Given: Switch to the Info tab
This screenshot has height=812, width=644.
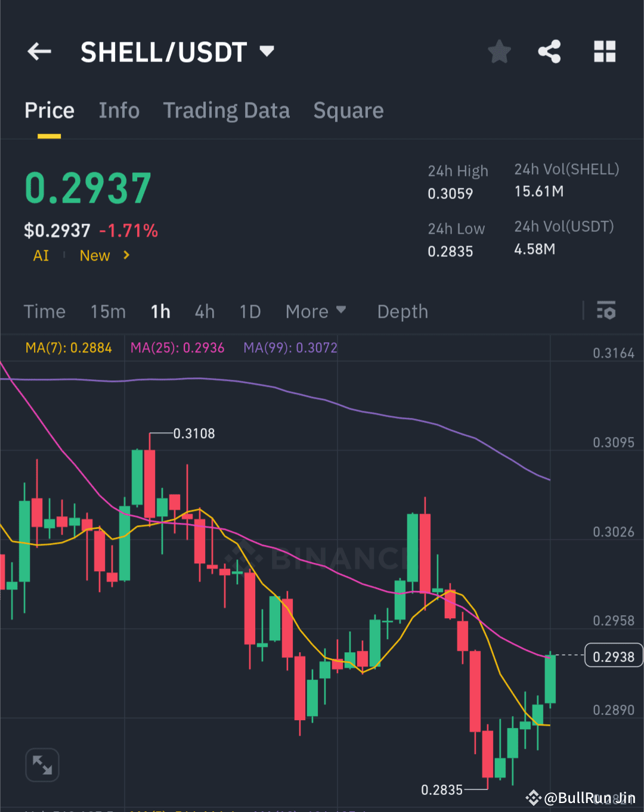Looking at the screenshot, I should [x=119, y=111].
